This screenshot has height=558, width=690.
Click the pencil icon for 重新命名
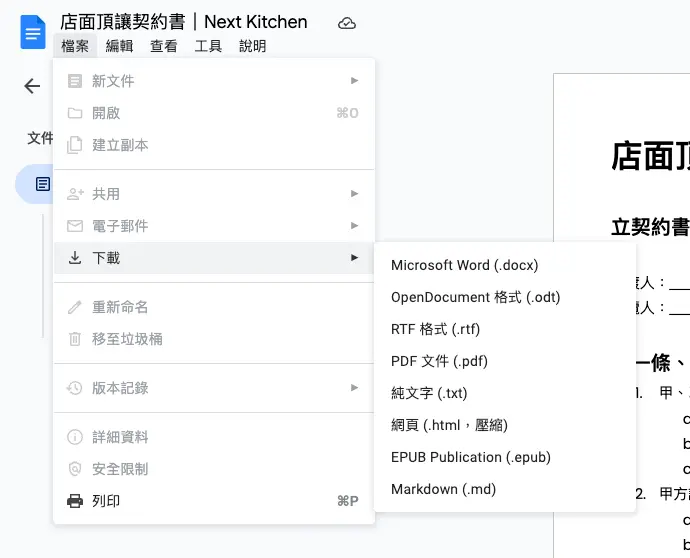pyautogui.click(x=75, y=307)
